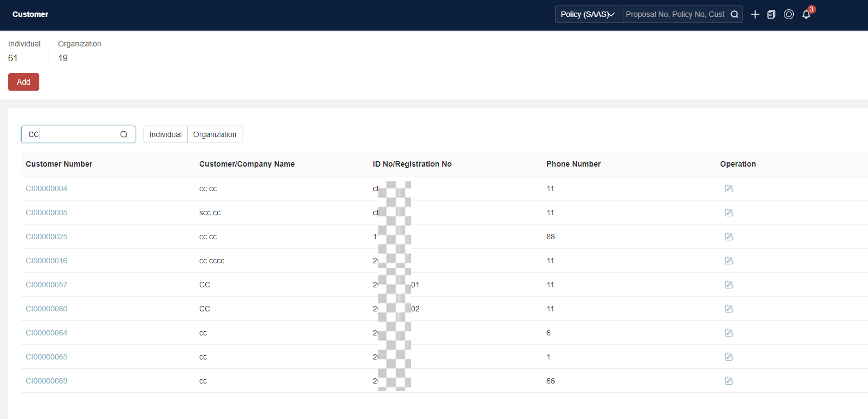
Task: Toggle the Individual filter button
Action: (165, 134)
